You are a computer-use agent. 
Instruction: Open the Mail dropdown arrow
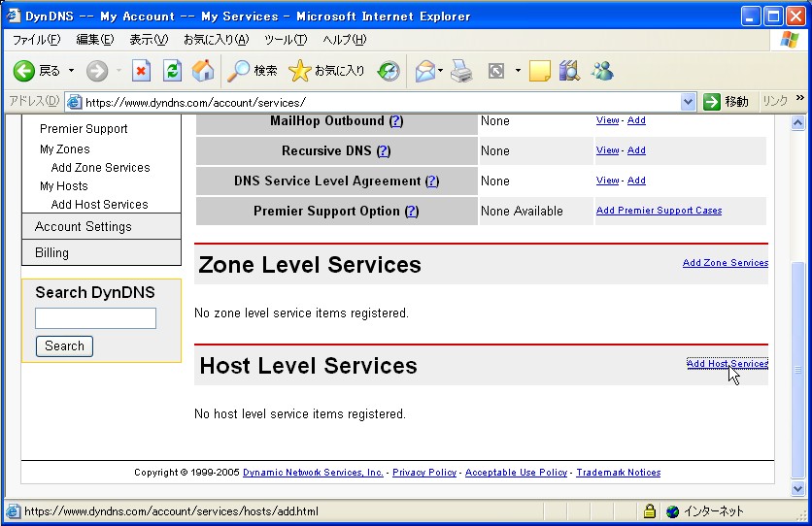click(x=441, y=71)
